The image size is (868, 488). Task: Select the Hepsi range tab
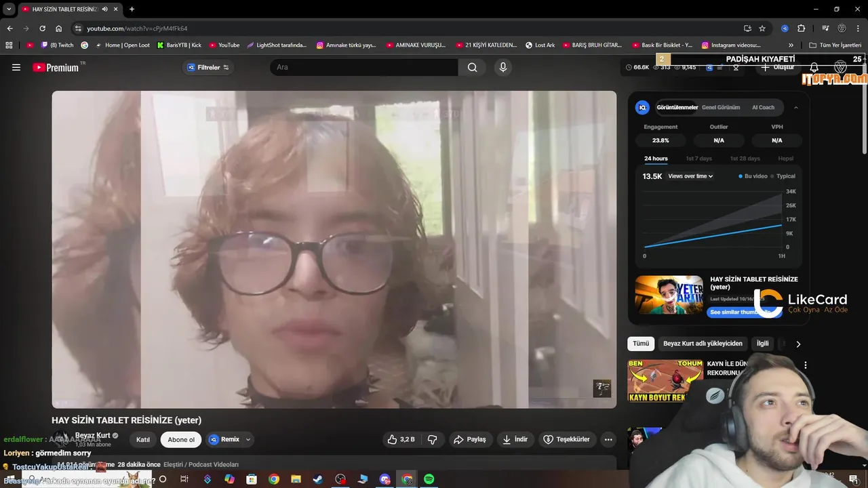coord(785,159)
